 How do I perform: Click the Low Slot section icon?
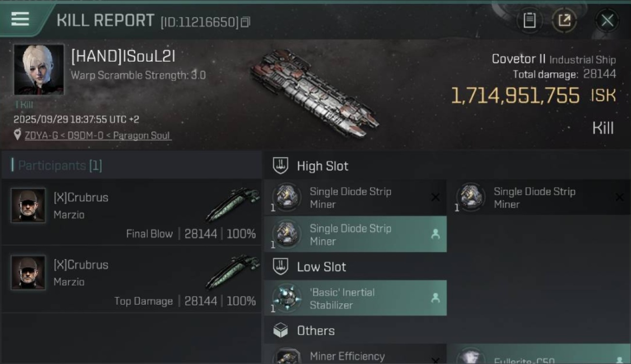point(281,266)
